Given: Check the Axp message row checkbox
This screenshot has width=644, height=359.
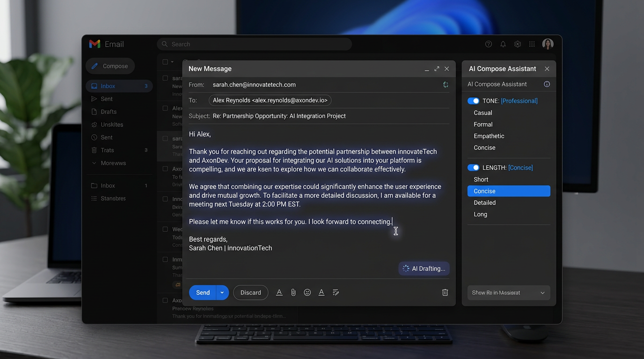Looking at the screenshot, I should click(x=165, y=301).
